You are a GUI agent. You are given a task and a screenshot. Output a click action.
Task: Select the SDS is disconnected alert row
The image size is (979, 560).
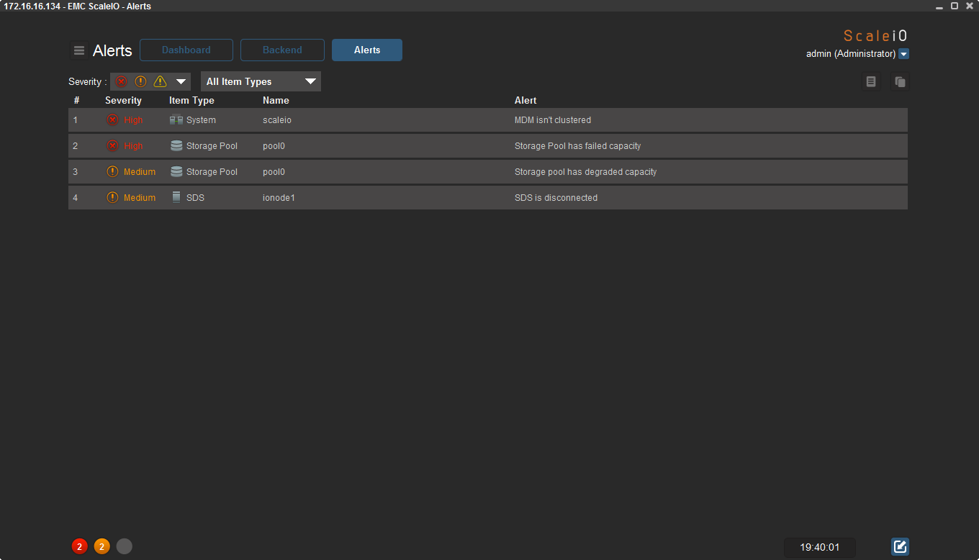tap(556, 198)
